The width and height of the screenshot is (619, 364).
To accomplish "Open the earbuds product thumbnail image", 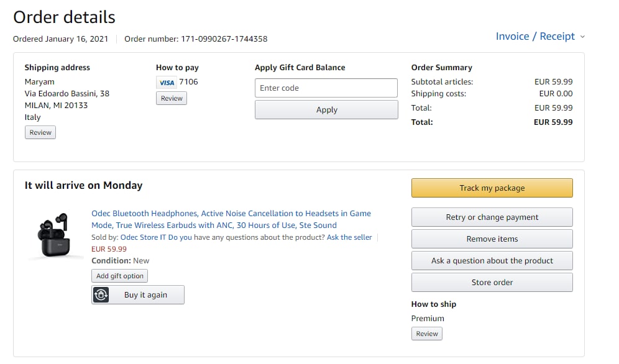I will [55, 235].
